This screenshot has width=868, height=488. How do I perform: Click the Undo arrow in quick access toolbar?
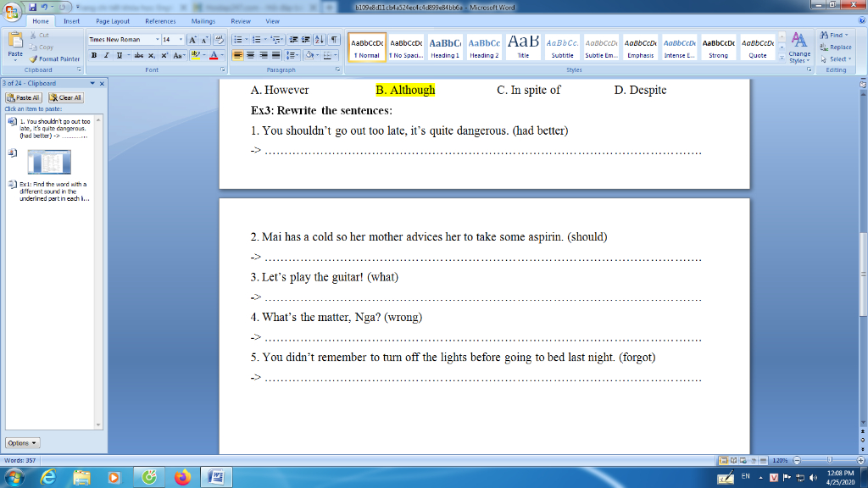click(x=44, y=7)
